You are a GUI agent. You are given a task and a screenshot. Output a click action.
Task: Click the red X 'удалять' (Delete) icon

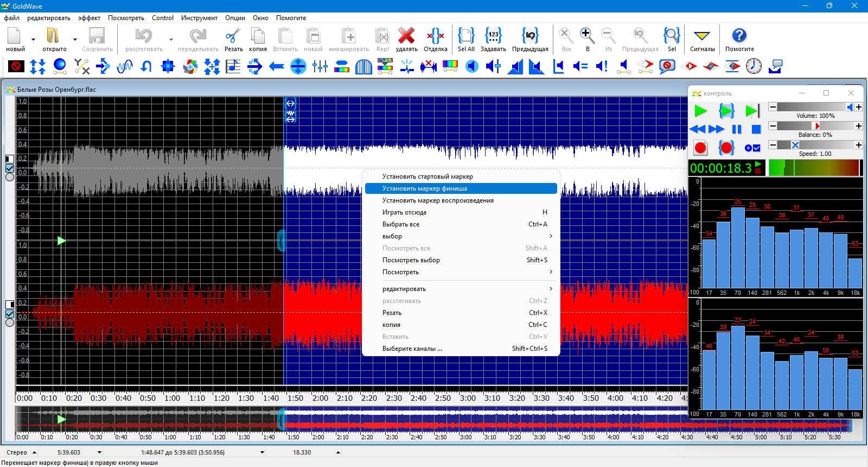(406, 36)
